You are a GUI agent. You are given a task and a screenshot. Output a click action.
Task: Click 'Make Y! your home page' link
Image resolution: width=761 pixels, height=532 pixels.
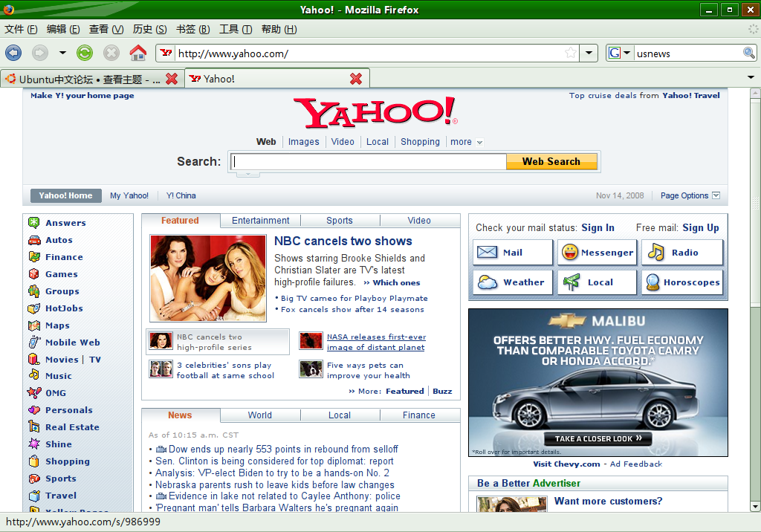click(82, 95)
